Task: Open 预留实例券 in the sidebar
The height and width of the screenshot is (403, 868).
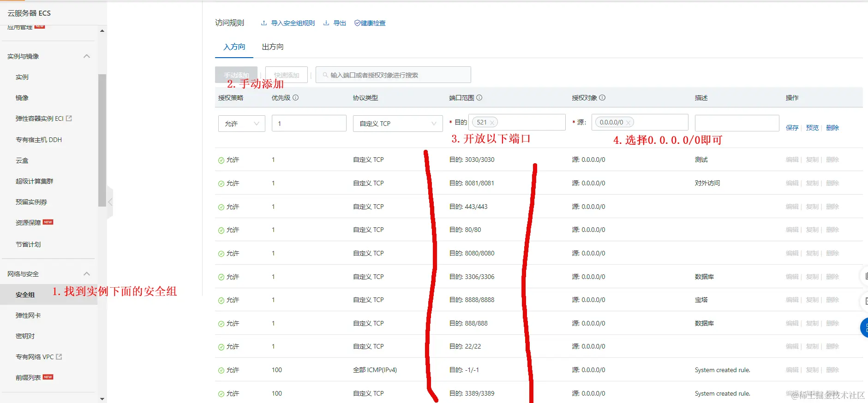Action: tap(31, 202)
